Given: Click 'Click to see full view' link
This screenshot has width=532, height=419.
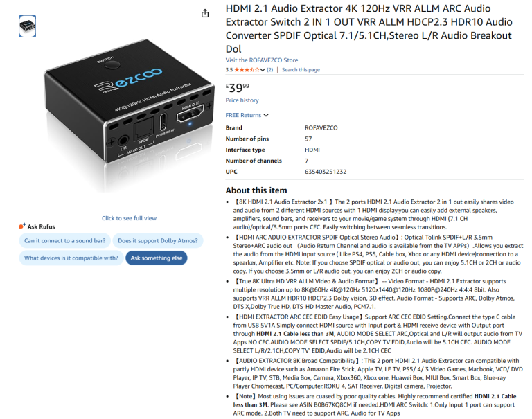Looking at the screenshot, I should [x=129, y=218].
